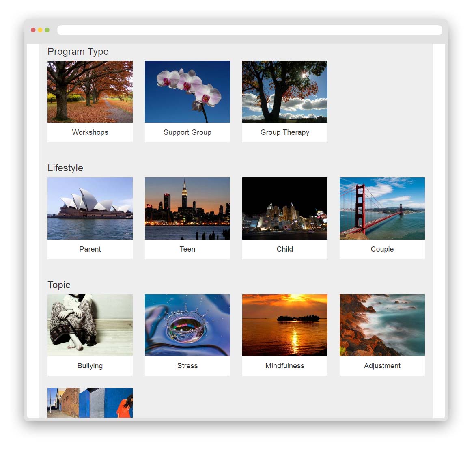Click the green maximize window dot
Viewport: 476px width, 451px height.
[x=47, y=30]
